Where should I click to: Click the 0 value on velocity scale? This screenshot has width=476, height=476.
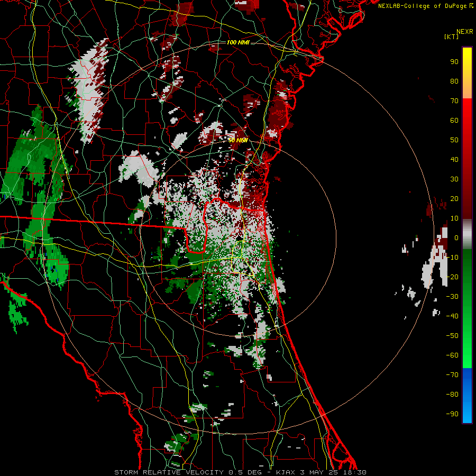coord(456,238)
